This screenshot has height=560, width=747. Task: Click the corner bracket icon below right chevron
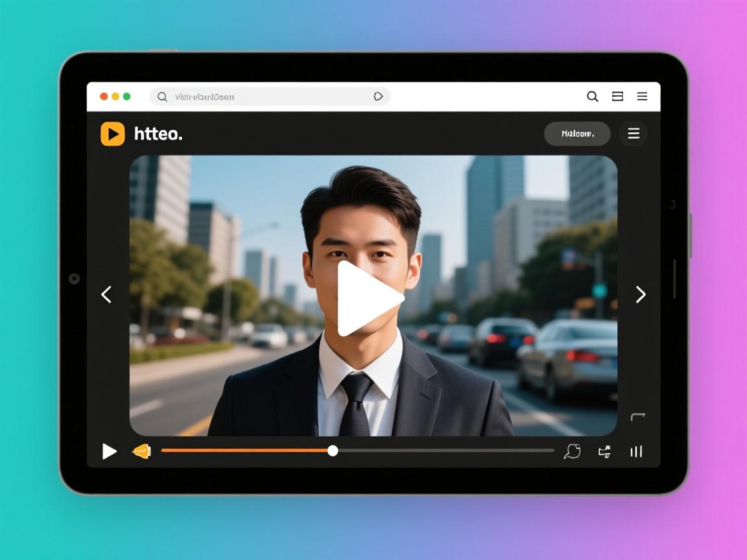(x=637, y=417)
